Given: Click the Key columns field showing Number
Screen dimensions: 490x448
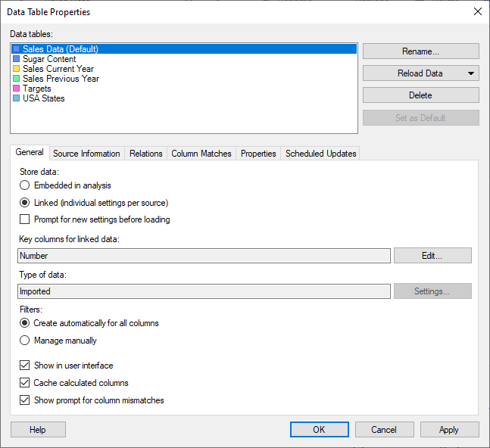Looking at the screenshot, I should [204, 256].
